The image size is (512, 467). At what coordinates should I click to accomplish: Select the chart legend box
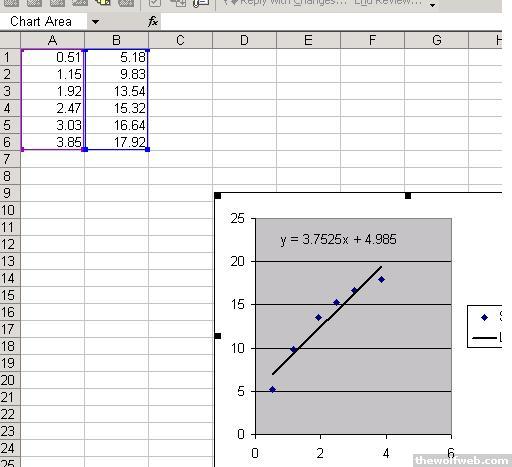coord(485,326)
